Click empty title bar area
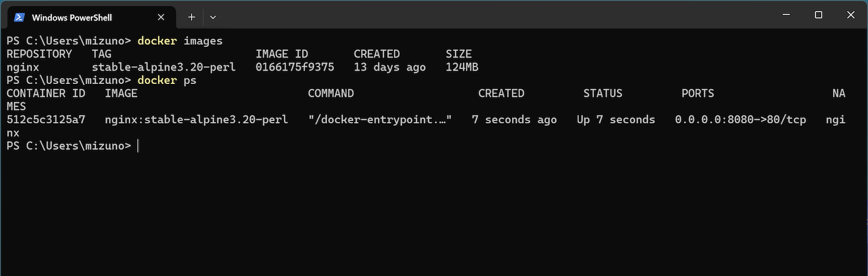This screenshot has height=276, width=868. point(492,15)
